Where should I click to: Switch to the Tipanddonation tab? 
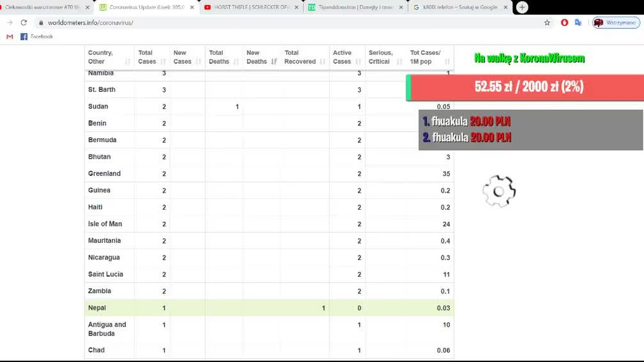tap(355, 8)
